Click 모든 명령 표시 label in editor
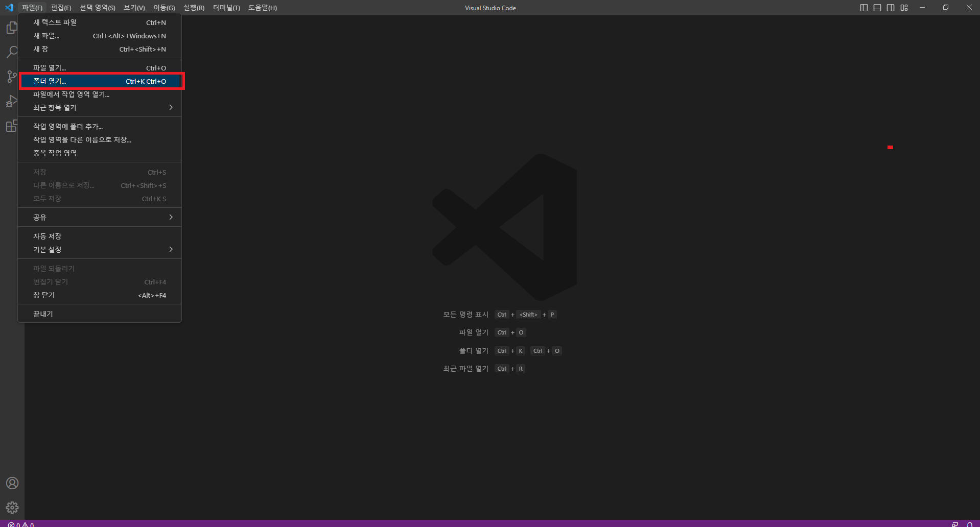Viewport: 980px width, 527px height. click(x=465, y=315)
